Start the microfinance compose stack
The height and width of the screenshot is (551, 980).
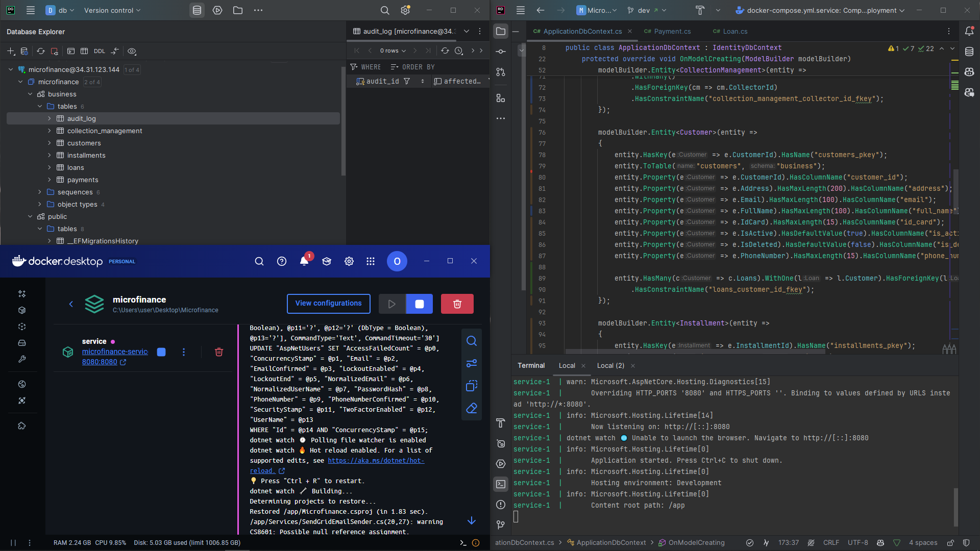pos(392,304)
